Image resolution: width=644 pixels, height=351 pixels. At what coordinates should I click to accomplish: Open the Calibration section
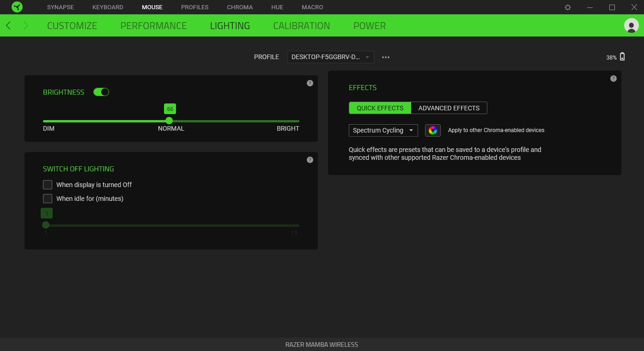pos(302,26)
